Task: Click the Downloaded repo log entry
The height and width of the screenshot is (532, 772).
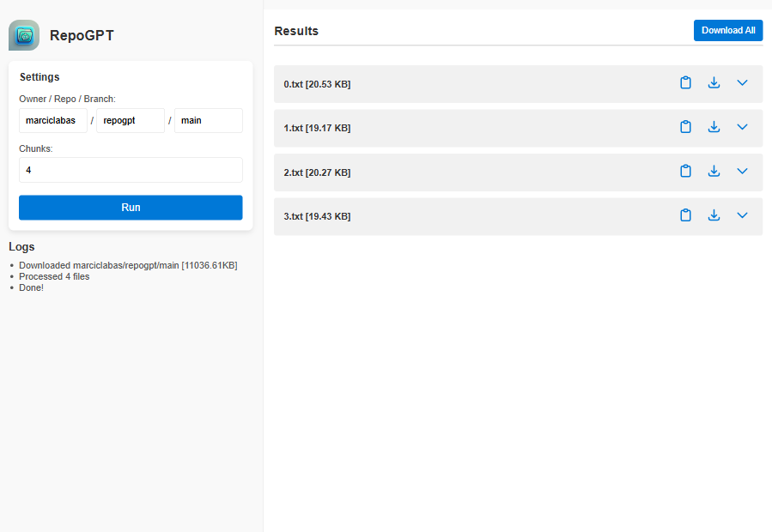Action: click(x=127, y=265)
